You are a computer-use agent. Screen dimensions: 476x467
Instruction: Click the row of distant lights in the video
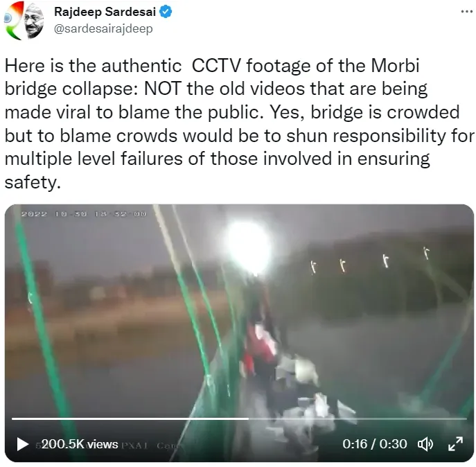click(370, 261)
